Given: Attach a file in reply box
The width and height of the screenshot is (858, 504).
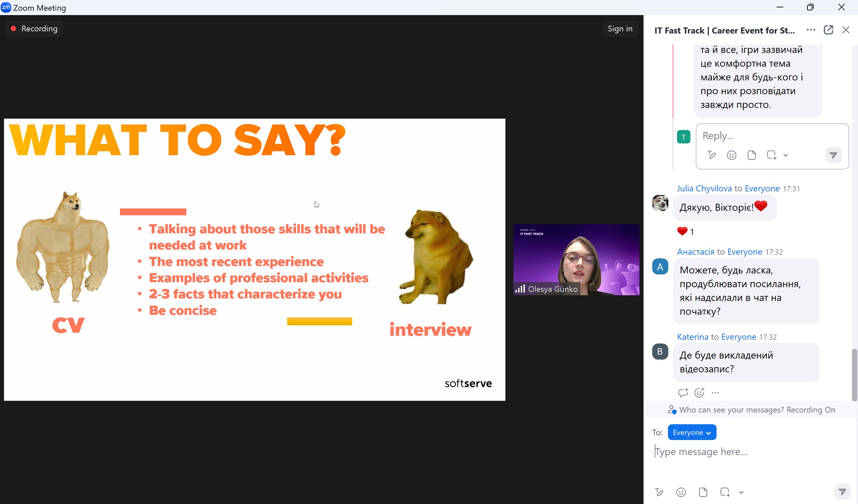Looking at the screenshot, I should click(x=751, y=155).
